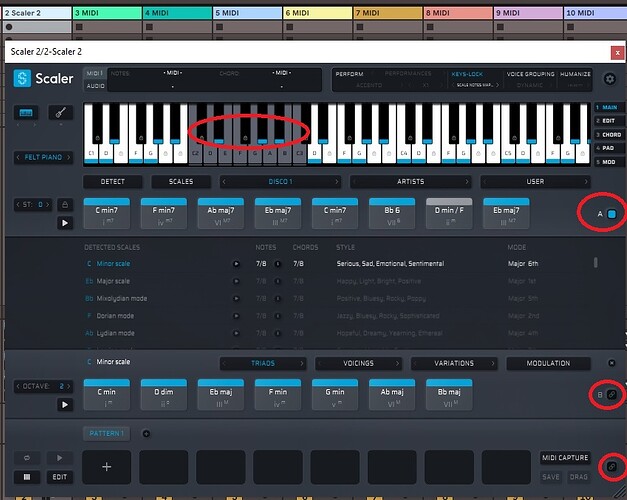Preview the C Minor scale row
This screenshot has height=500, width=627.
pyautogui.click(x=236, y=264)
